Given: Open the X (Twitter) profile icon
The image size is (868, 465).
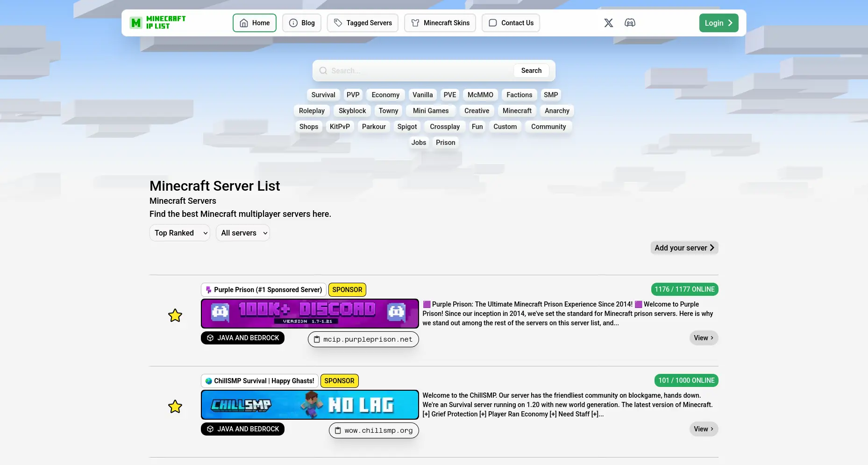Looking at the screenshot, I should coord(608,22).
